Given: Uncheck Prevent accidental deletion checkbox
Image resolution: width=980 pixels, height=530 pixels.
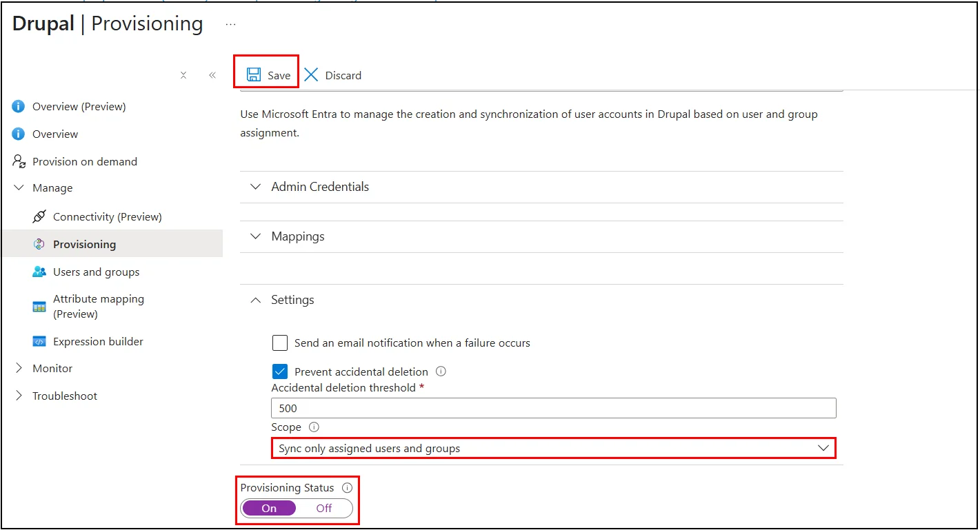Looking at the screenshot, I should tap(279, 371).
